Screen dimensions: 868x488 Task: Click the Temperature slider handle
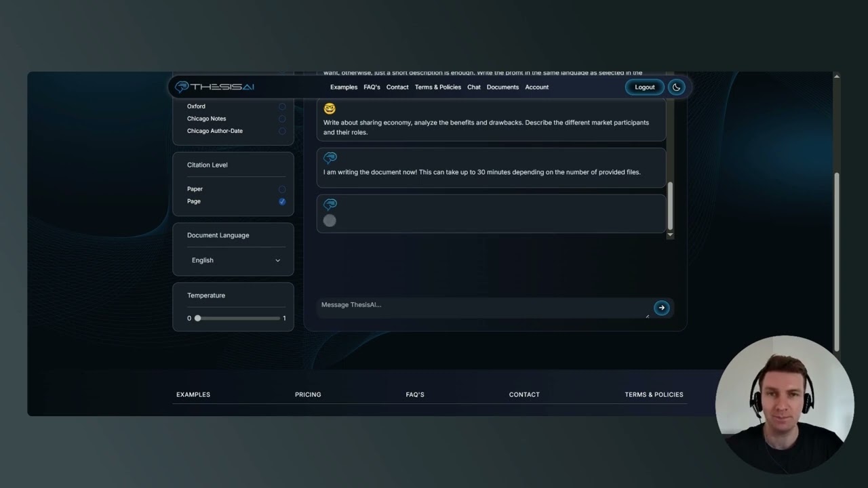click(197, 318)
